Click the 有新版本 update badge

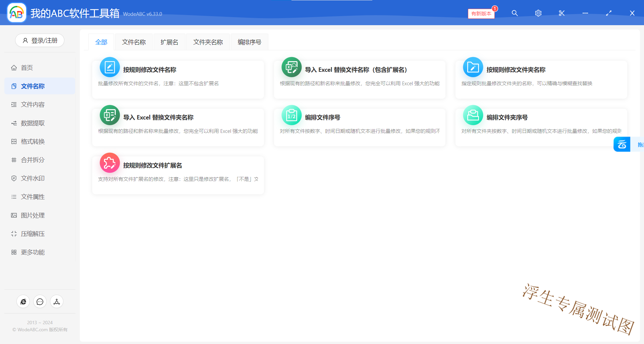pyautogui.click(x=481, y=13)
